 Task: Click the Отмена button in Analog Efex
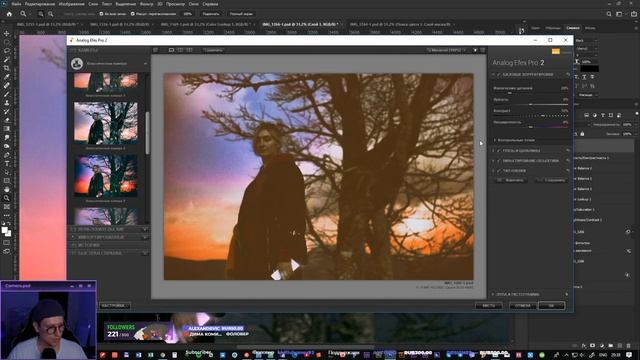tap(522, 306)
